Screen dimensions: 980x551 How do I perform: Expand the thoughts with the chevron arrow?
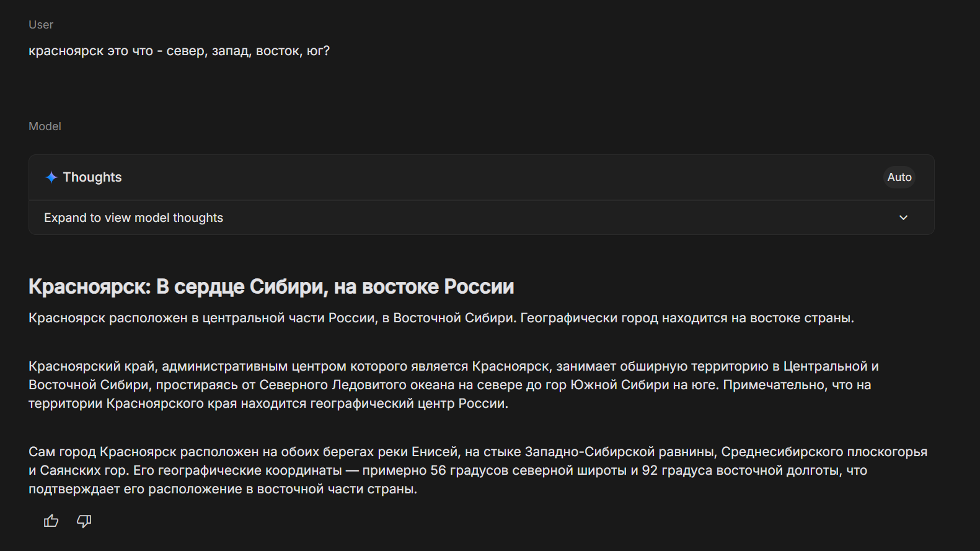(903, 218)
